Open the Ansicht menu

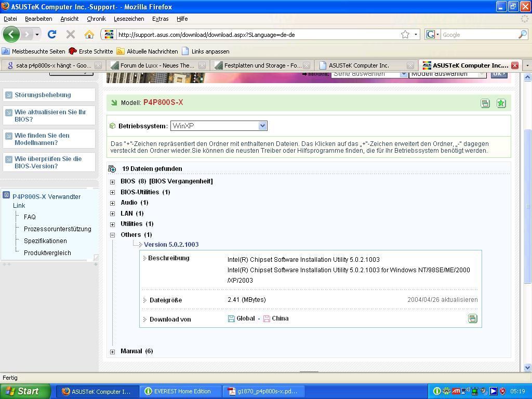pyautogui.click(x=70, y=19)
